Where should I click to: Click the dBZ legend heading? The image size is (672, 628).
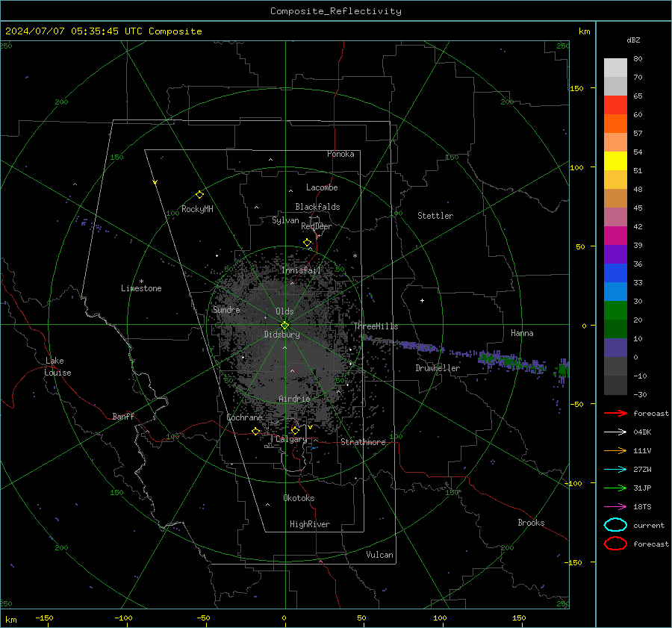point(633,40)
